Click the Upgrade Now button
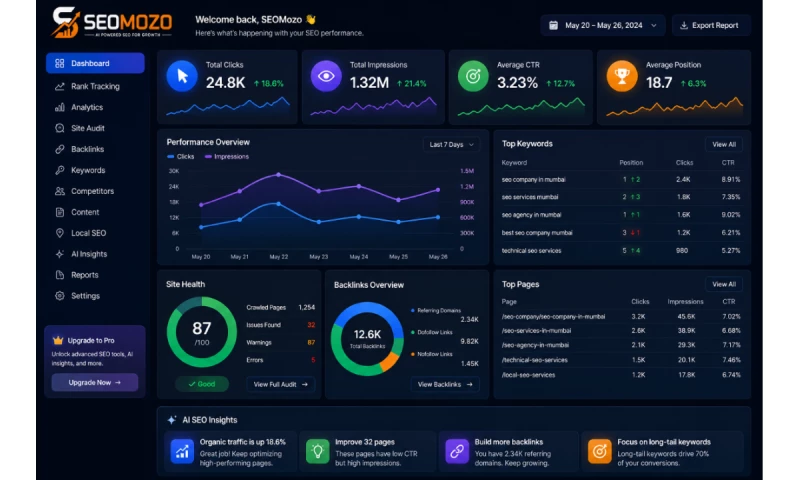 [x=94, y=382]
